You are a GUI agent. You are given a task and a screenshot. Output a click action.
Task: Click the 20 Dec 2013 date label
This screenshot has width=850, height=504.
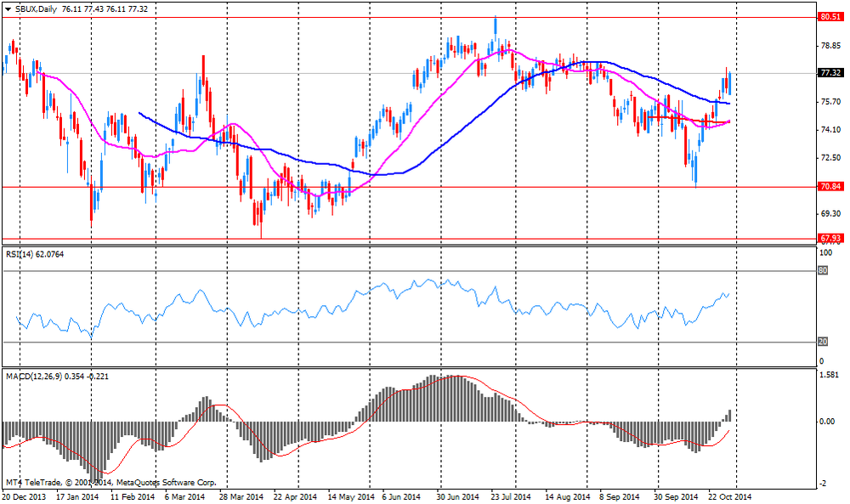click(x=26, y=496)
